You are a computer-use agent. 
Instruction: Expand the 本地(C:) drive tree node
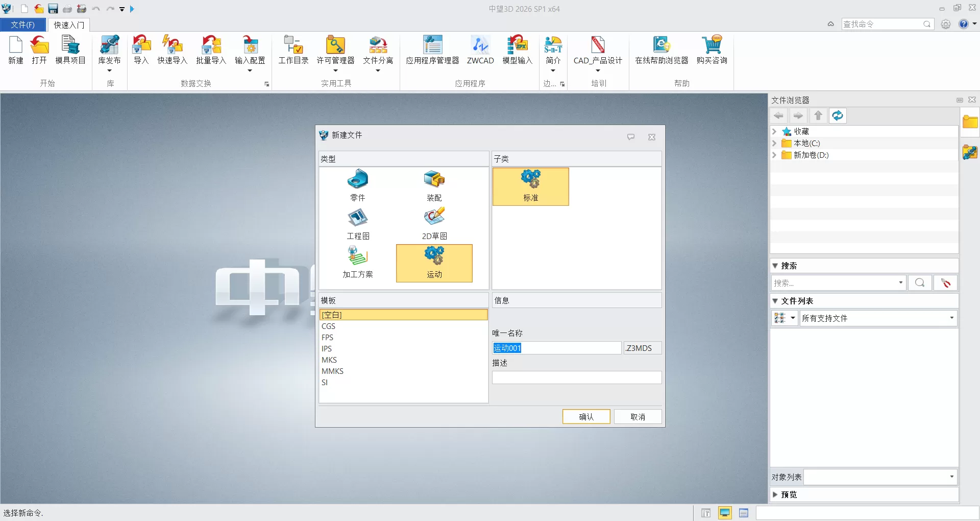click(x=774, y=144)
